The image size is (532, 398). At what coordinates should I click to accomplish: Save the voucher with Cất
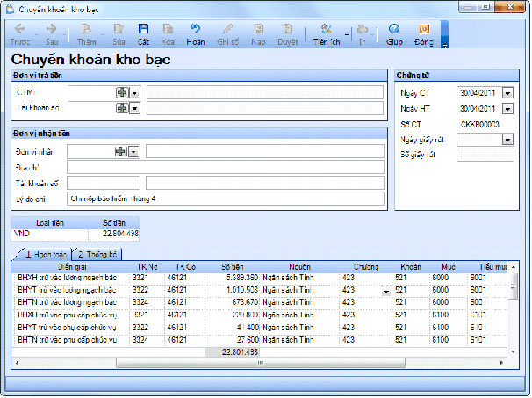coord(143,34)
